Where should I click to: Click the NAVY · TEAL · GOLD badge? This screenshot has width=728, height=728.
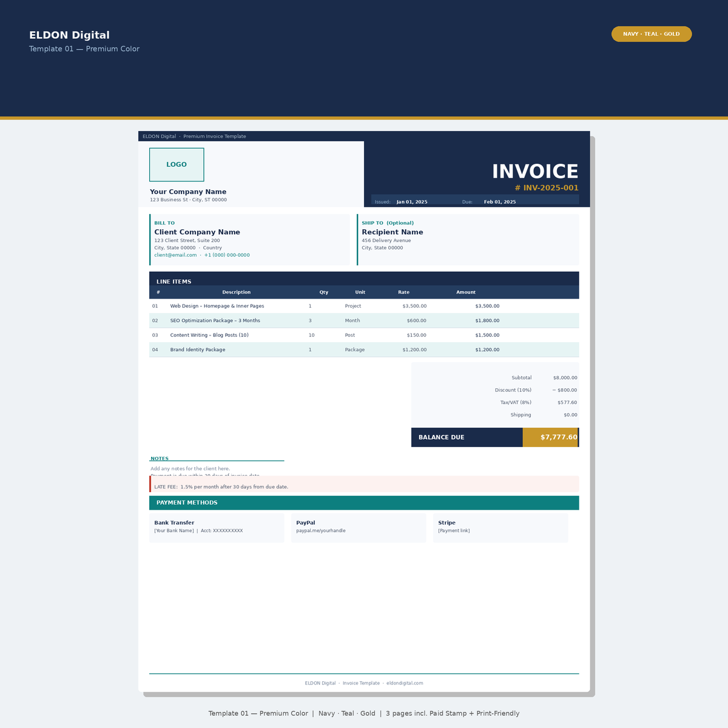click(x=652, y=34)
